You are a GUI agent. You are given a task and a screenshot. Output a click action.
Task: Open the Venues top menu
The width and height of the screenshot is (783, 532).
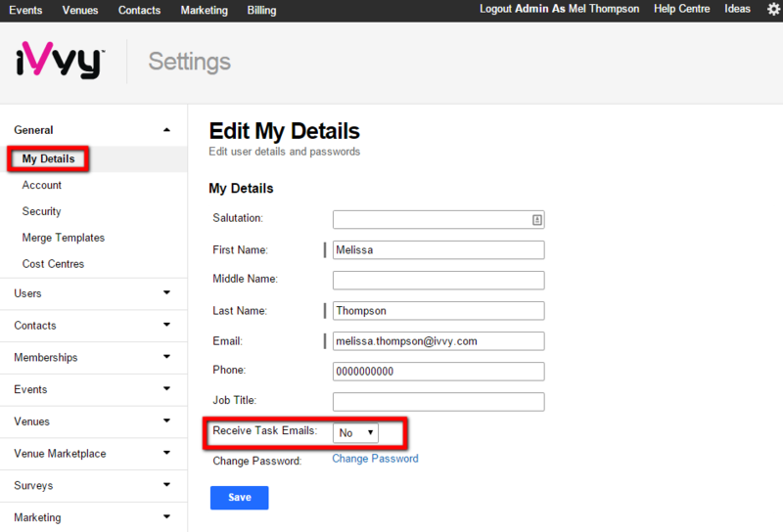[80, 10]
